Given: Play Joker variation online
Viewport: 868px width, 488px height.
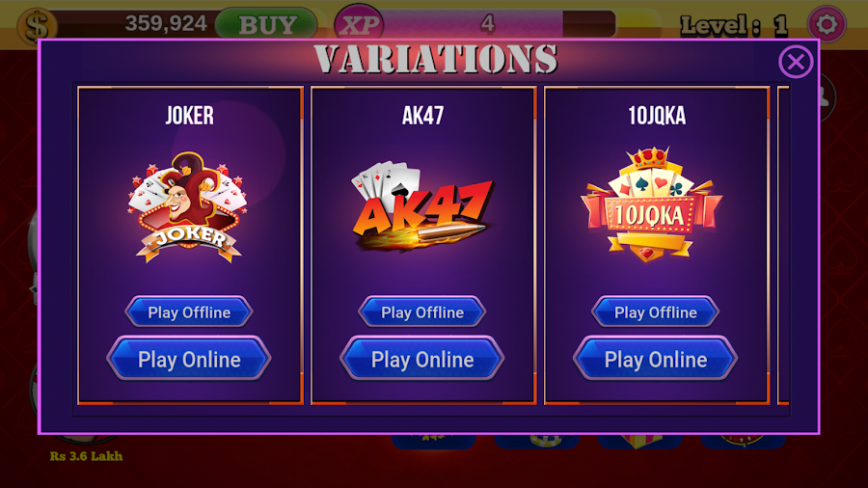Looking at the screenshot, I should [189, 360].
